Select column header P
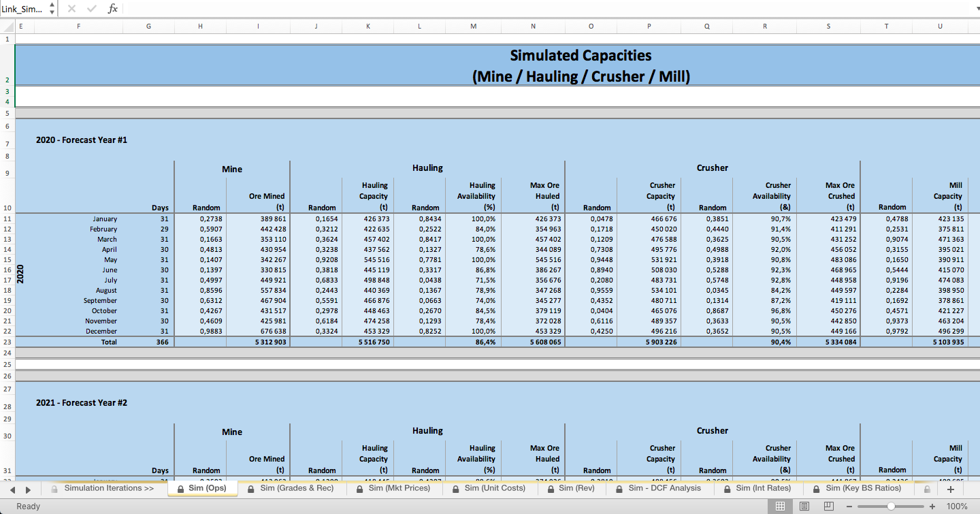 point(649,27)
